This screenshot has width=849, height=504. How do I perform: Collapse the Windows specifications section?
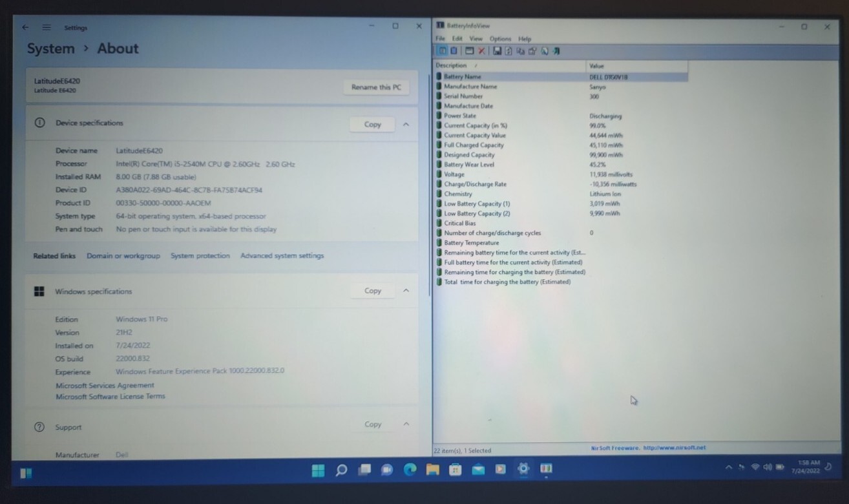tap(406, 291)
